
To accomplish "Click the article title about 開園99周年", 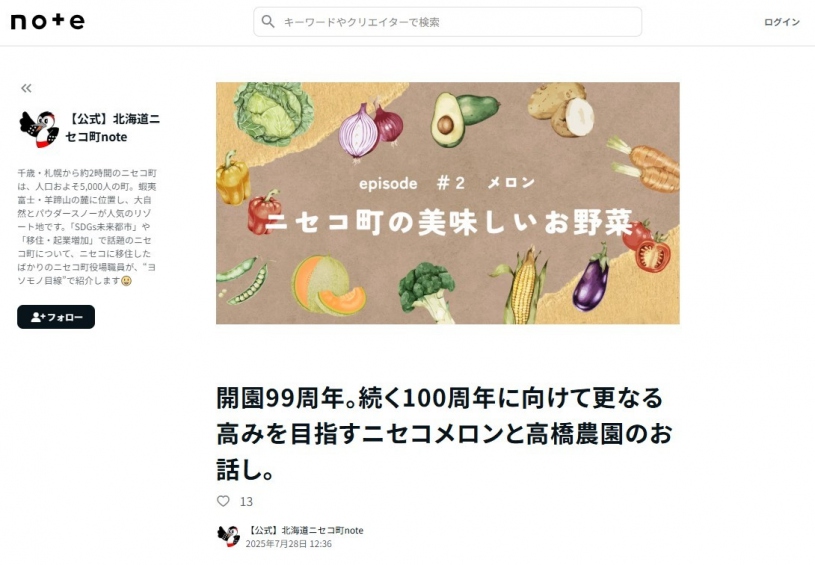I will click(445, 433).
